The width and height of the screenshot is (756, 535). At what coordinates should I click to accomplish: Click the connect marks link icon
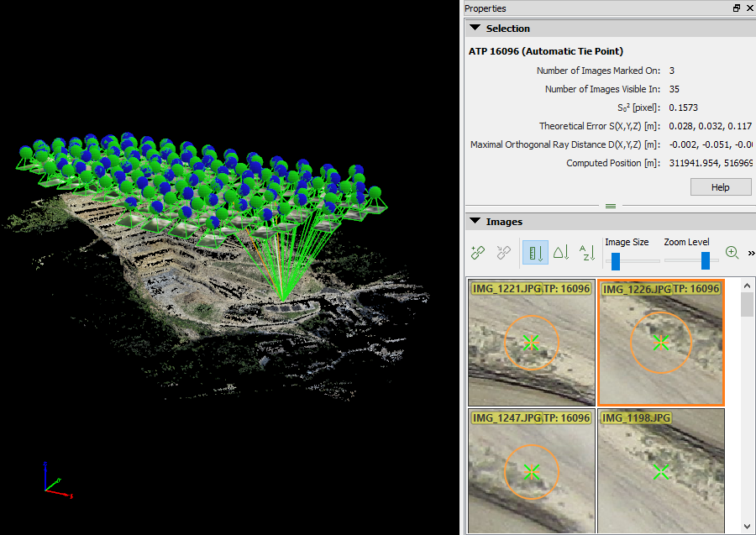(478, 252)
